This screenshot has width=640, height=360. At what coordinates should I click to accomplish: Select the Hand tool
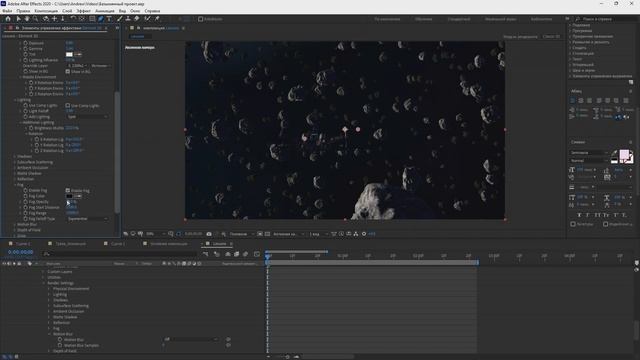pos(27,19)
